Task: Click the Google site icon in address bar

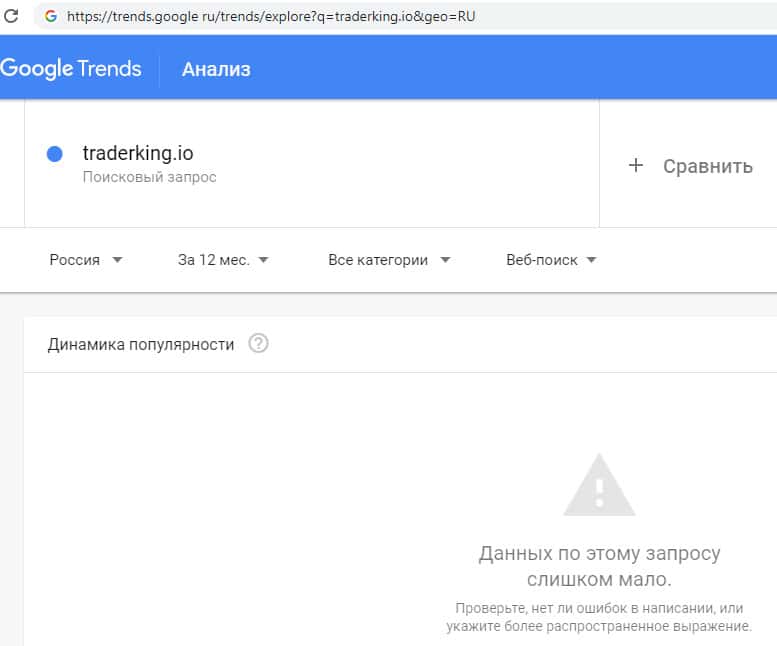Action: [51, 16]
